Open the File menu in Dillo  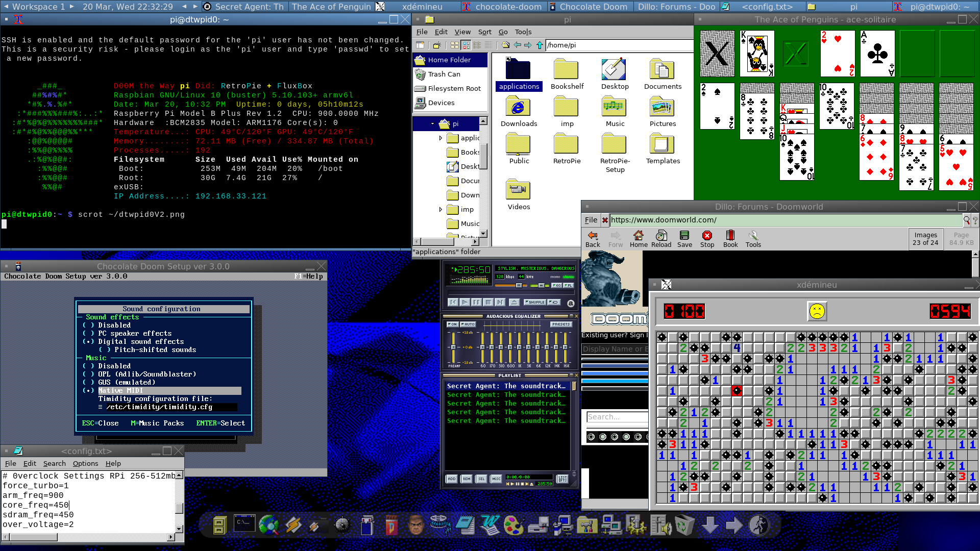click(x=591, y=220)
